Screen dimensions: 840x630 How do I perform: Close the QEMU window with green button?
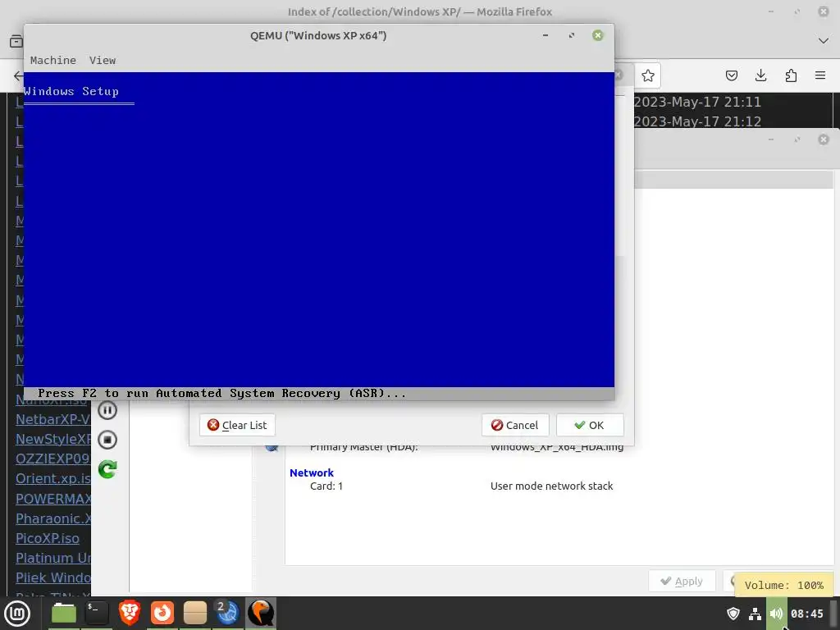click(x=598, y=35)
